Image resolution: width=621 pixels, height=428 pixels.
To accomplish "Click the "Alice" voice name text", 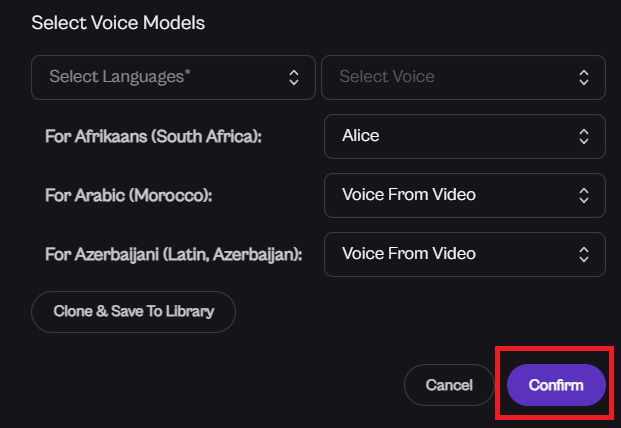I will [x=361, y=136].
